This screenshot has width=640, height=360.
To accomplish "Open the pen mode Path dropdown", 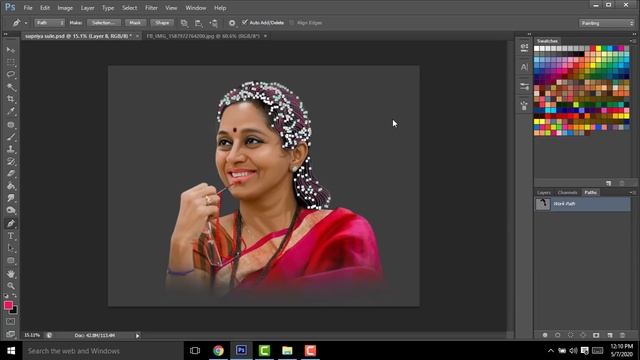I will coord(49,23).
